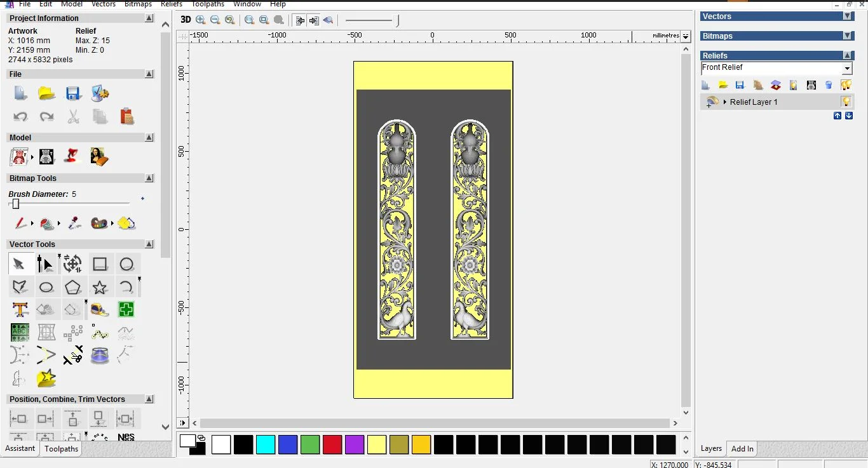Viewport: 868px width, 468px height.
Task: Toggle visibility bulb of Relief Layer 1
Action: (x=846, y=102)
